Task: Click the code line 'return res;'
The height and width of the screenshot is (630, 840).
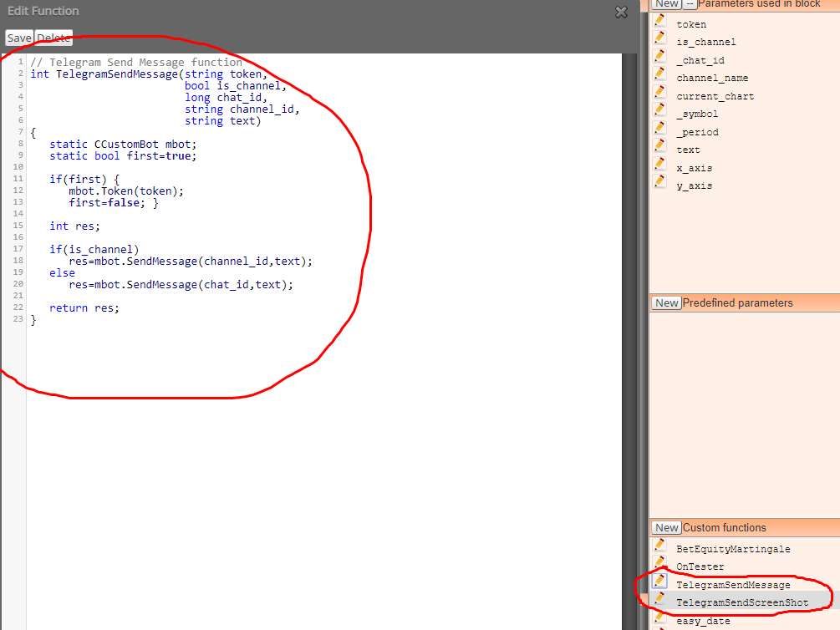Action: pos(84,308)
